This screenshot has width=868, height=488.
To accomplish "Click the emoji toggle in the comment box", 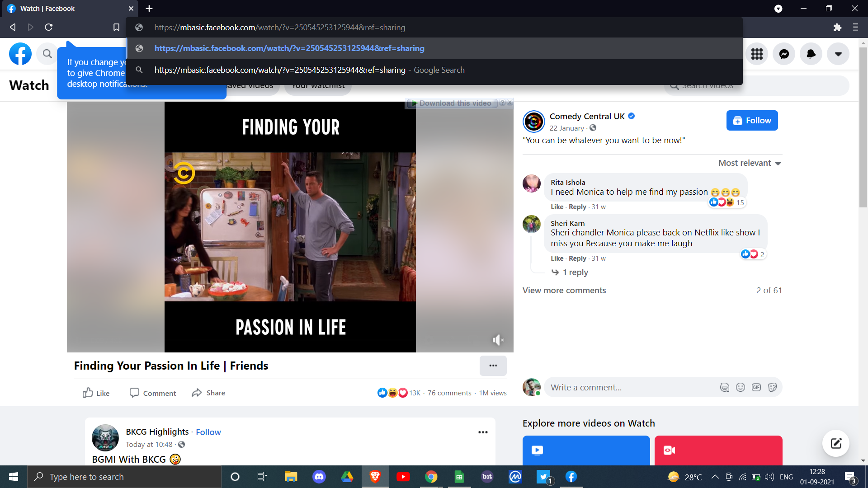I will [741, 387].
